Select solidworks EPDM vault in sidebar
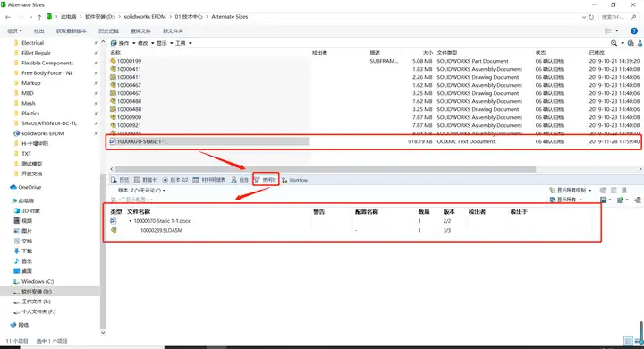The height and width of the screenshot is (349, 644). 42,133
